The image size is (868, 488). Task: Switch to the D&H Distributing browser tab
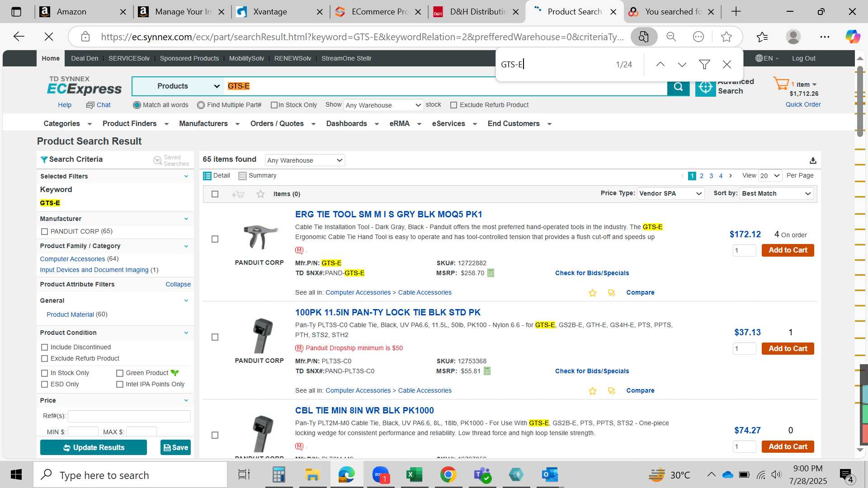476,12
